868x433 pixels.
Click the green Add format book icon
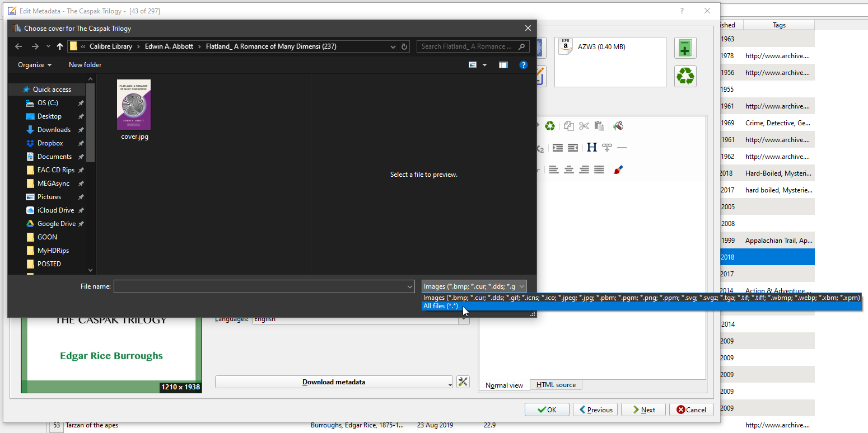pos(685,48)
